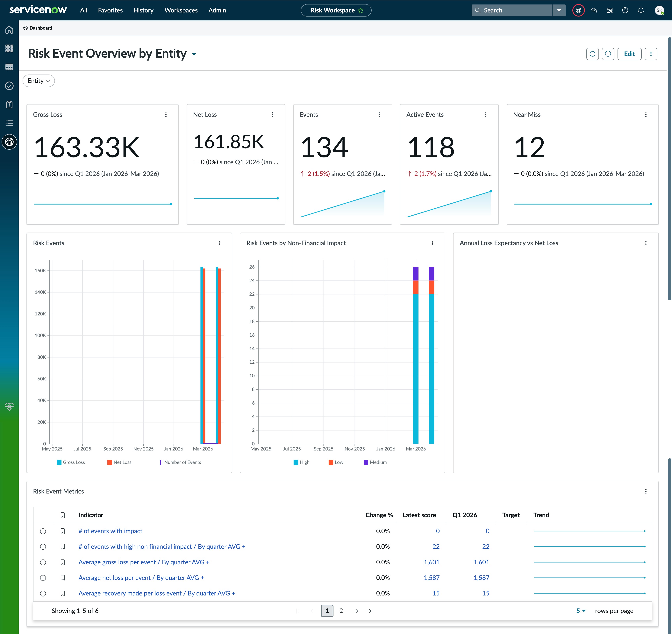This screenshot has width=672, height=634.
Task: Click the help question mark icon
Action: coord(625,10)
